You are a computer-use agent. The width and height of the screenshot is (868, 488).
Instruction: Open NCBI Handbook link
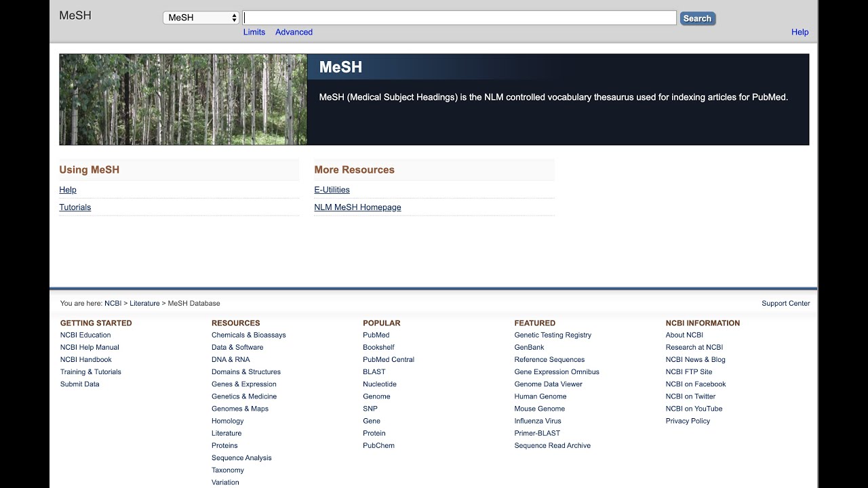(x=86, y=359)
